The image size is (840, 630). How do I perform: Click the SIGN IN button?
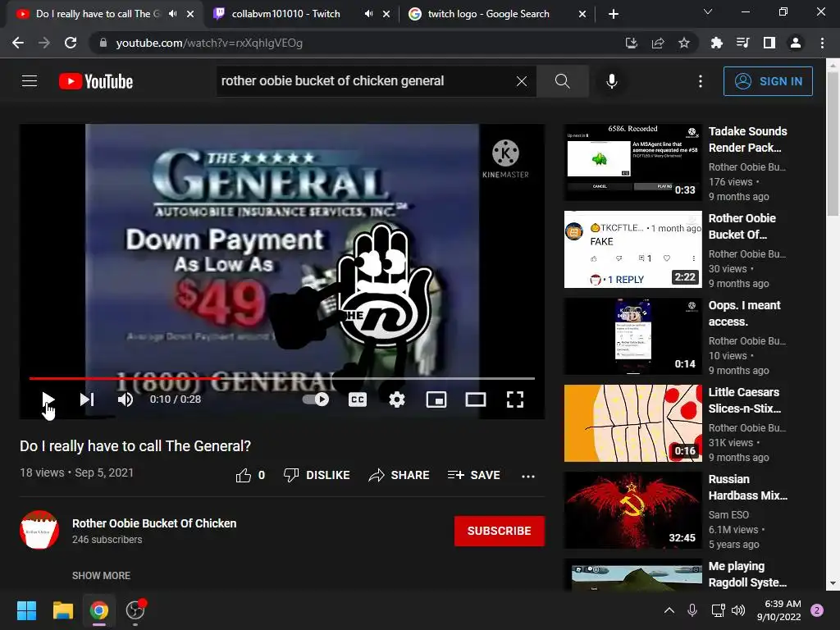tap(768, 81)
